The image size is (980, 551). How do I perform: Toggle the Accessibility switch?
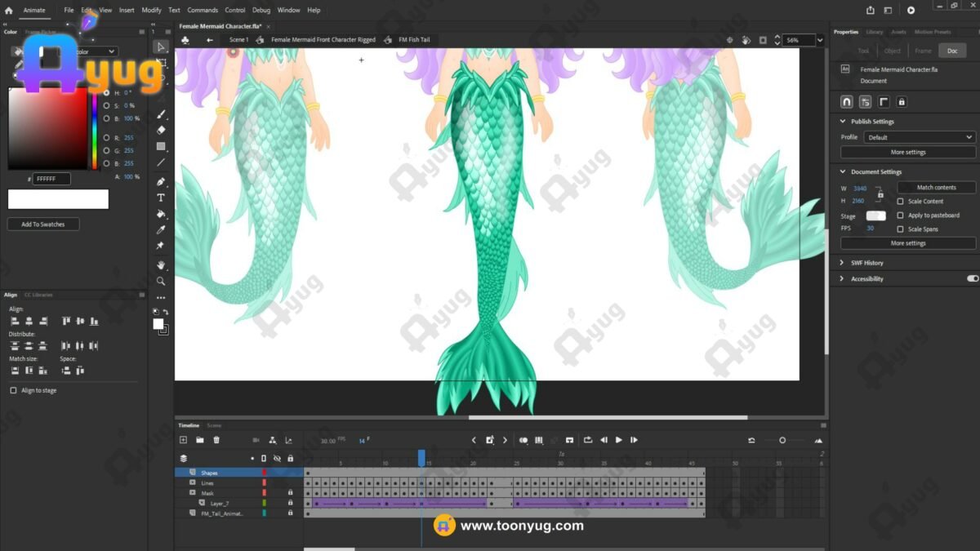click(972, 278)
